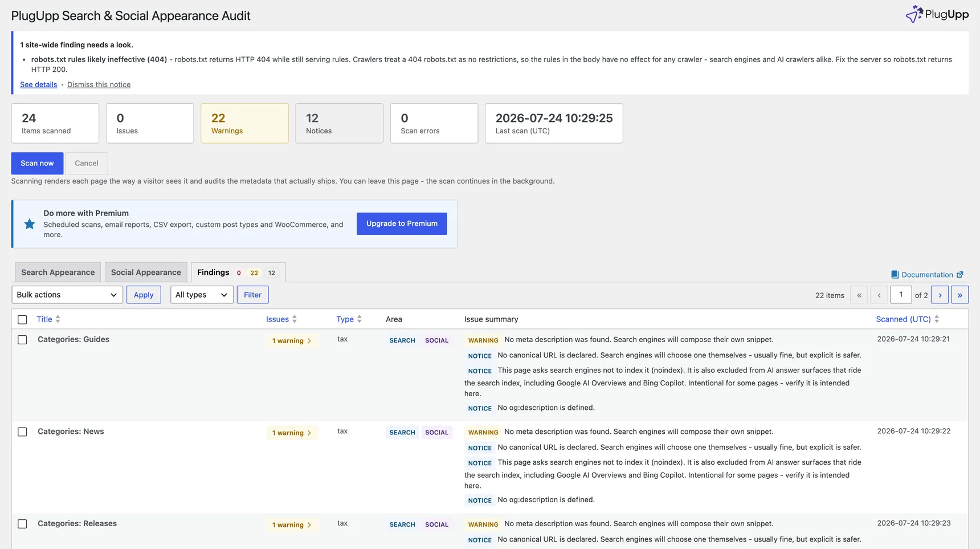Screen dimensions: 980x549
Task: Click the Categories: News title
Action: click(x=71, y=432)
